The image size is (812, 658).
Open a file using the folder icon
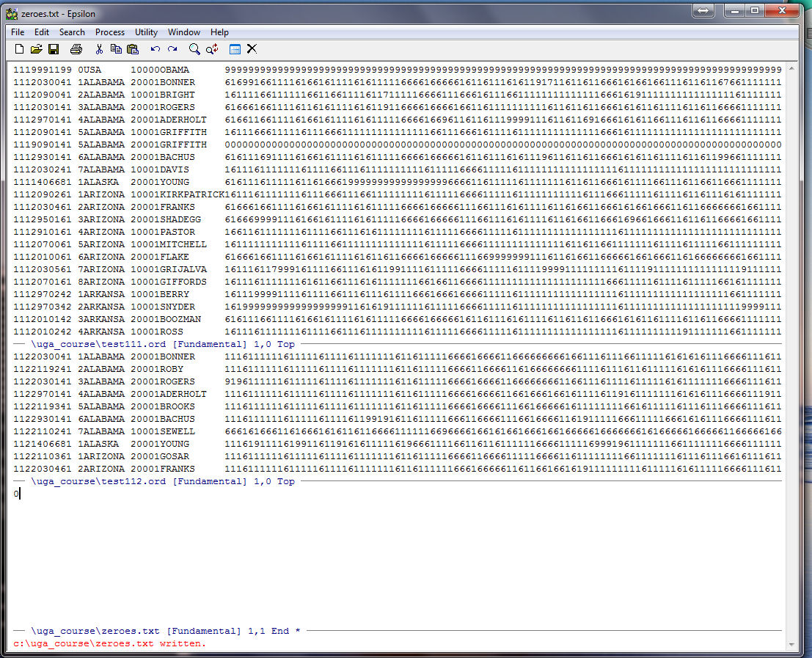point(36,49)
